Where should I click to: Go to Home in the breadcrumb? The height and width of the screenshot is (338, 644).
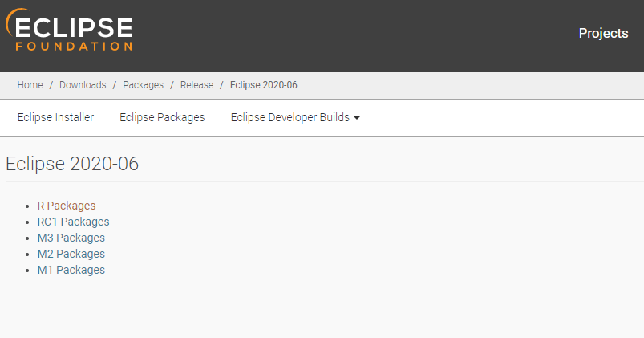pyautogui.click(x=30, y=85)
